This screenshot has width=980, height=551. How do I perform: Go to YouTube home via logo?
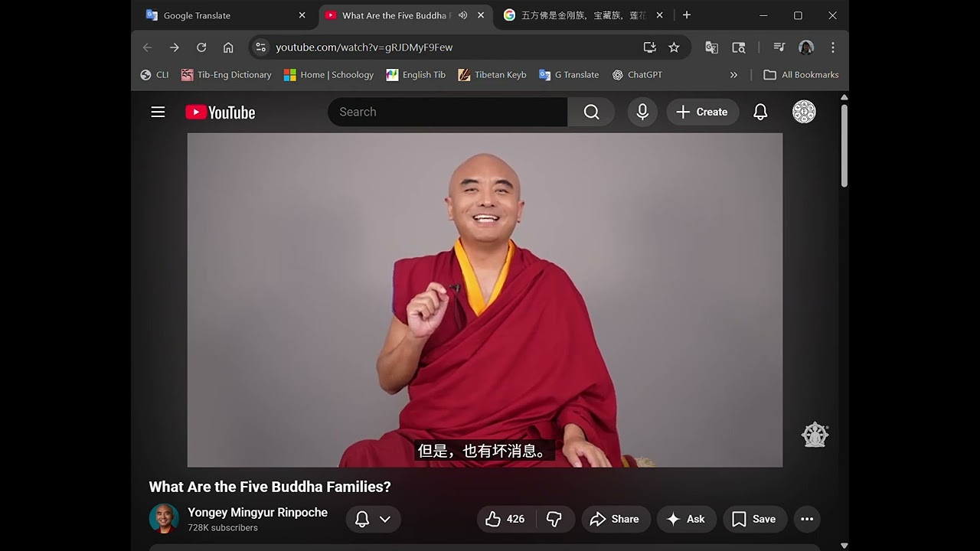point(220,112)
